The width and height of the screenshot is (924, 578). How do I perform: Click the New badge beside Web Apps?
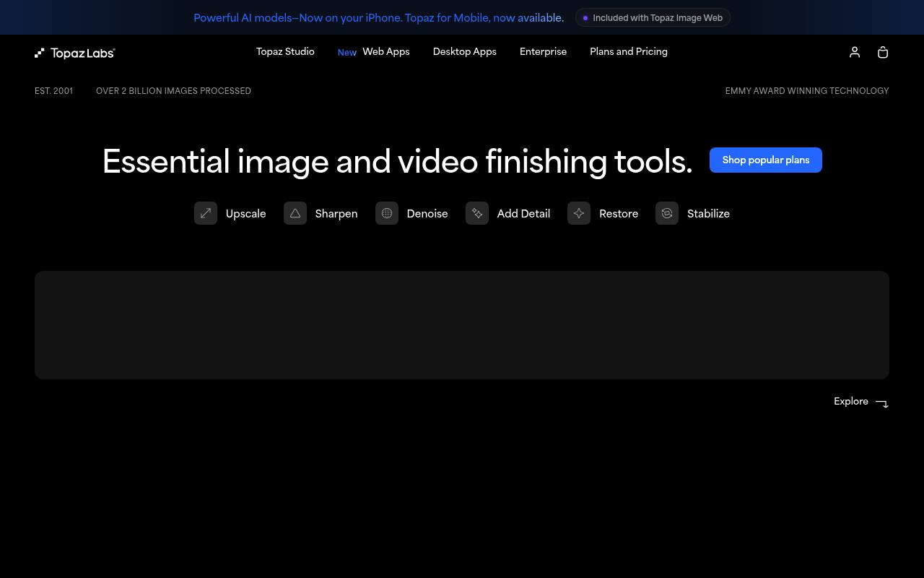347,53
